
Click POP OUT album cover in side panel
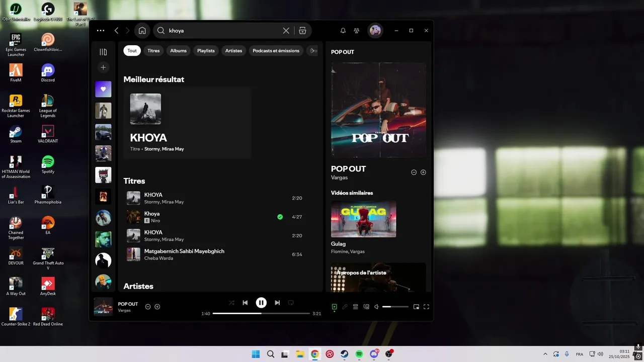[x=378, y=110]
